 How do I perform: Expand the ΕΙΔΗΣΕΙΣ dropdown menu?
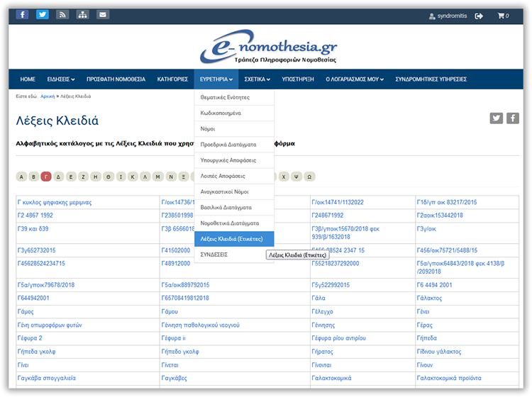61,79
